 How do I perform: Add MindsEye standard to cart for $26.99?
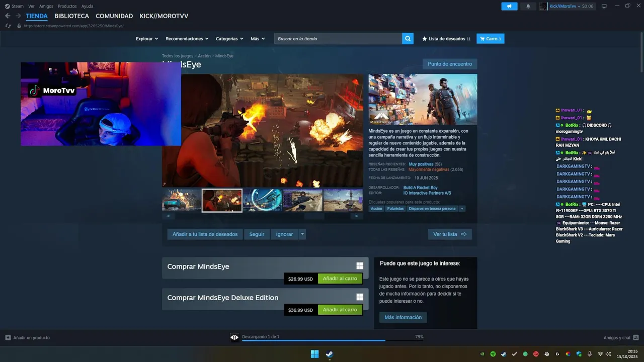click(340, 279)
